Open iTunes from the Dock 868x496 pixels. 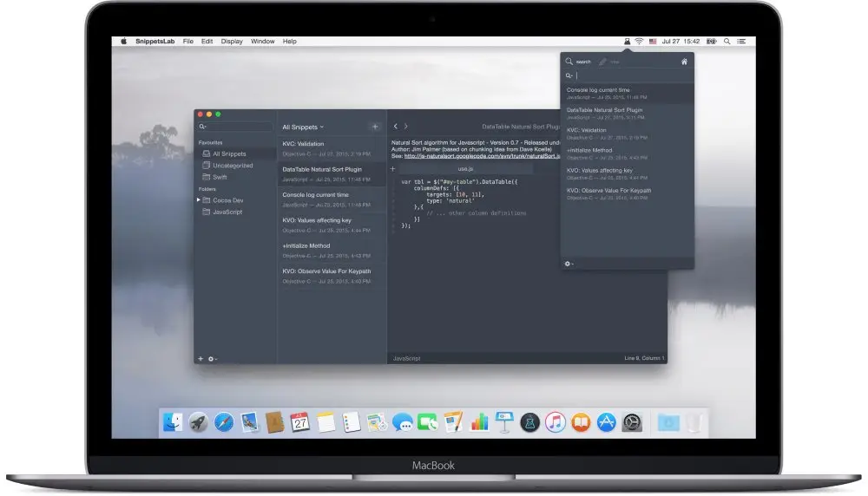coord(556,422)
